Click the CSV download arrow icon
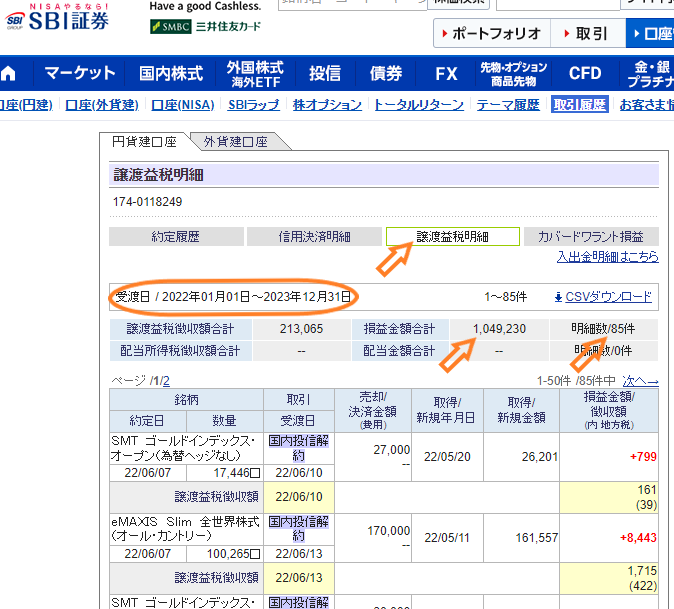The image size is (674, 609). pos(558,297)
